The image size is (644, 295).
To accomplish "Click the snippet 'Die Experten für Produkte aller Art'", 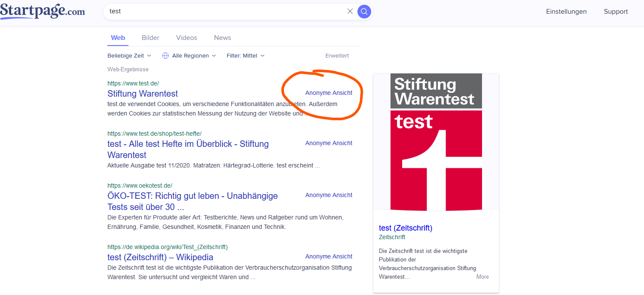I will tap(225, 222).
